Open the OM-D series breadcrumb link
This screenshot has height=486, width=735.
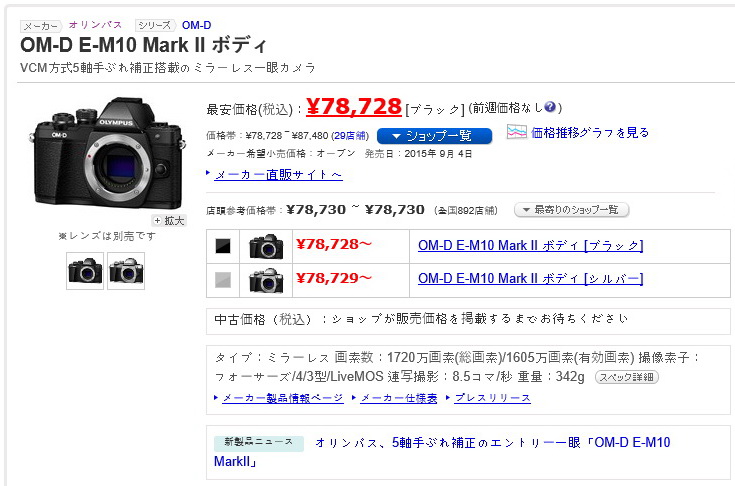point(196,25)
